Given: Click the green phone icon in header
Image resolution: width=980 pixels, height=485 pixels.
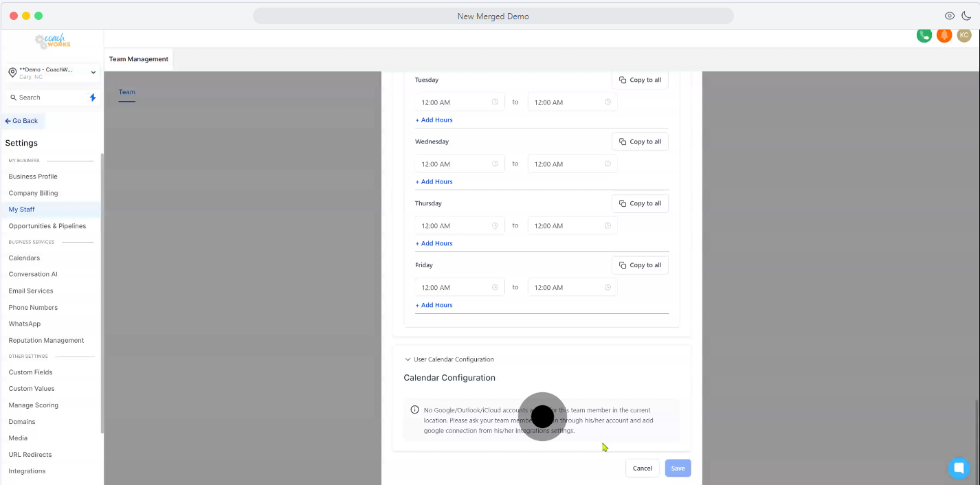Looking at the screenshot, I should pyautogui.click(x=924, y=36).
